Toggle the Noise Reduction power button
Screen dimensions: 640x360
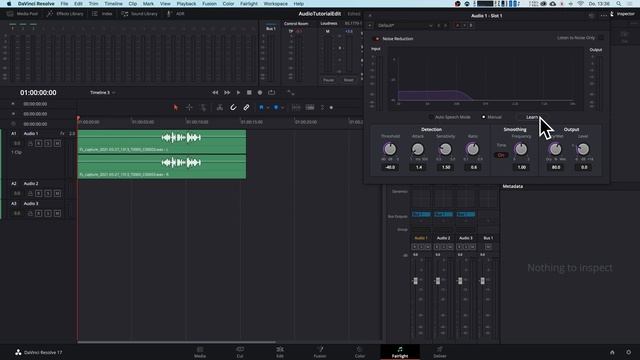click(376, 39)
